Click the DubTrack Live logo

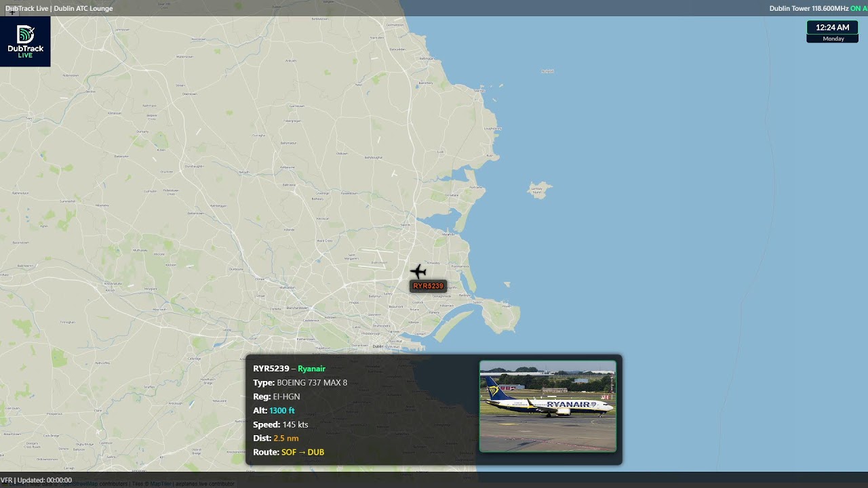coord(25,41)
